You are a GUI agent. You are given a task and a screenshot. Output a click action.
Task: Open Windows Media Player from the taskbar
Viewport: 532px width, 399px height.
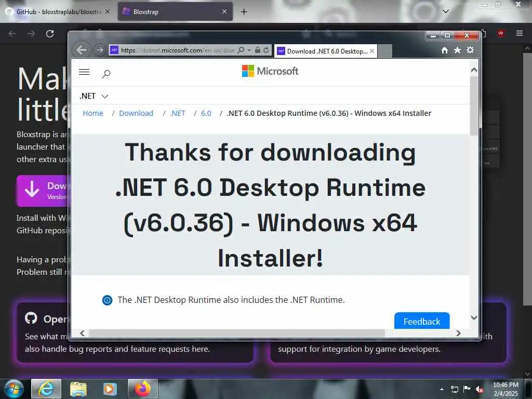tap(110, 389)
